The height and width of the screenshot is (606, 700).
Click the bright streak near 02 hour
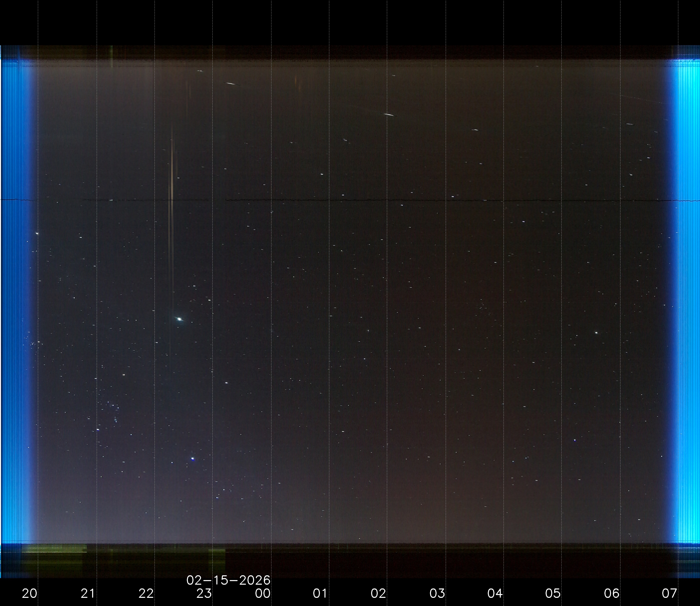tap(389, 115)
